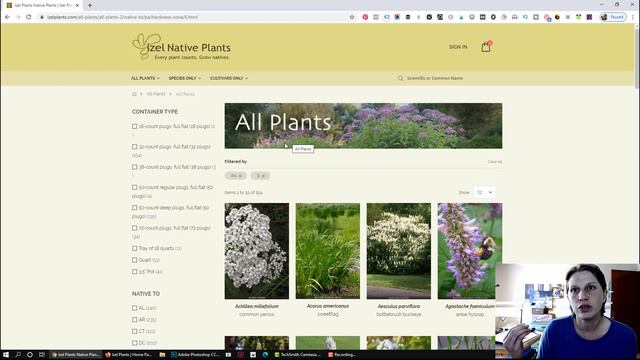
Task: Click the Aesculus parviflora shrub thumbnail
Action: 399,251
